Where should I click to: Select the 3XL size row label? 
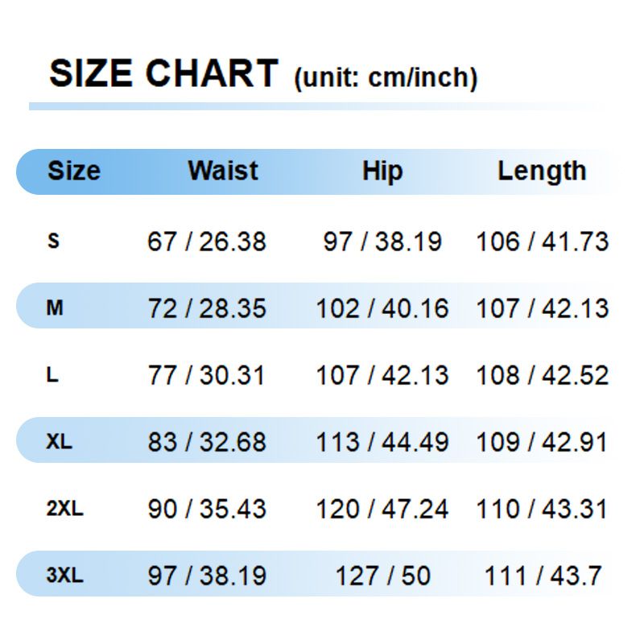point(64,576)
